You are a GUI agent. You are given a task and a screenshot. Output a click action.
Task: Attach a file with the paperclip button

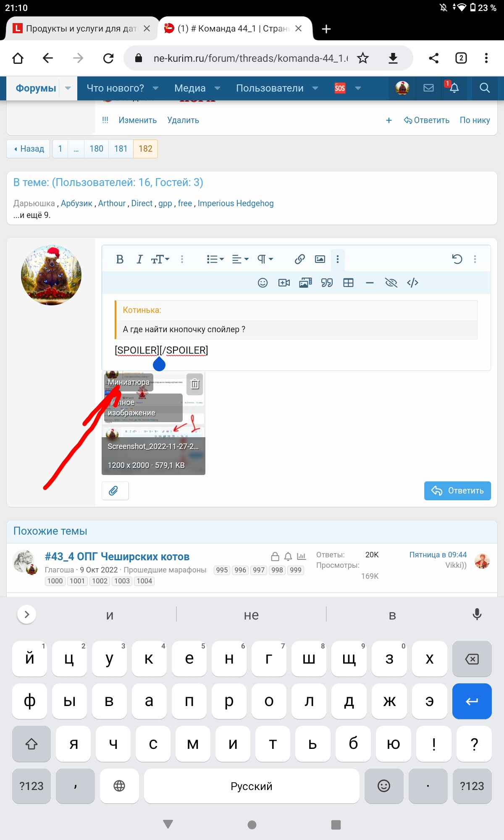[x=115, y=491]
